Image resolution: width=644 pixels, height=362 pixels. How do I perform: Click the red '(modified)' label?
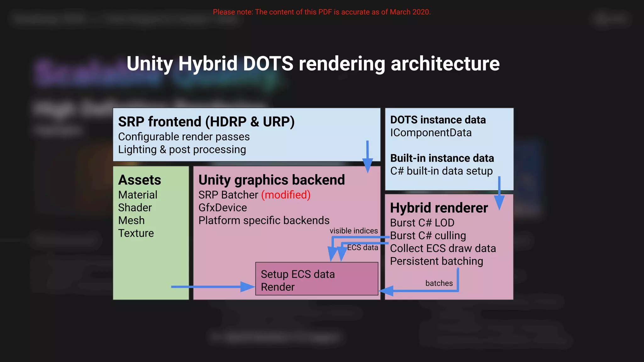point(286,195)
